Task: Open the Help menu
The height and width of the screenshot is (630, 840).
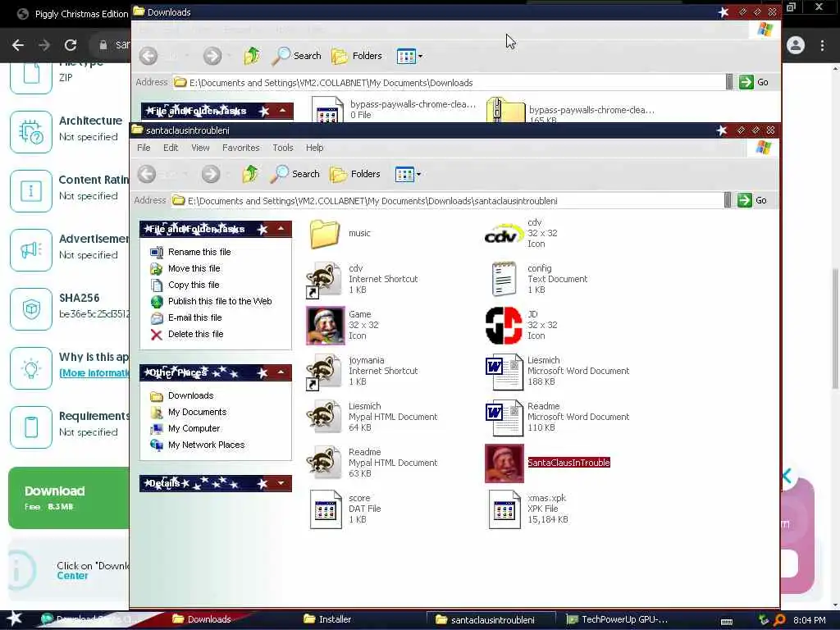Action: (314, 148)
